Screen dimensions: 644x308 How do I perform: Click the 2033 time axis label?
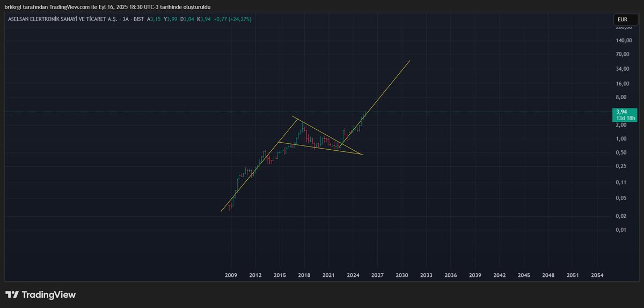click(x=426, y=275)
